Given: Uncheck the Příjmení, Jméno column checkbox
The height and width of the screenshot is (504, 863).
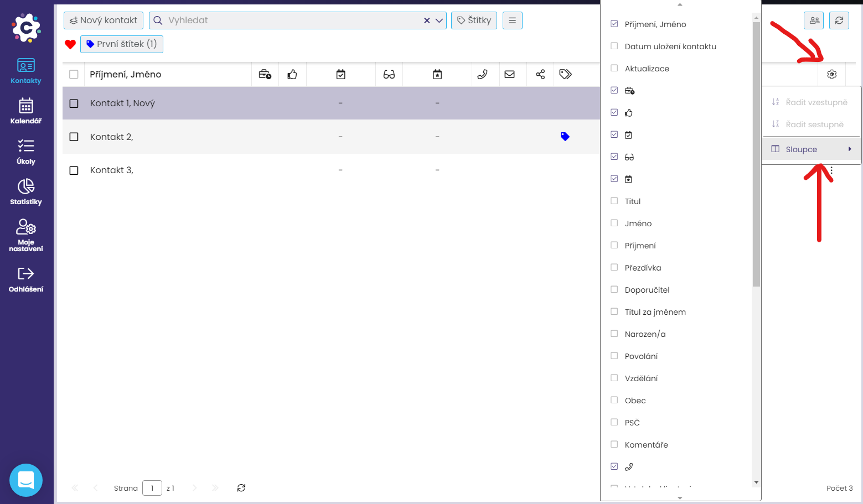Looking at the screenshot, I should pyautogui.click(x=614, y=24).
